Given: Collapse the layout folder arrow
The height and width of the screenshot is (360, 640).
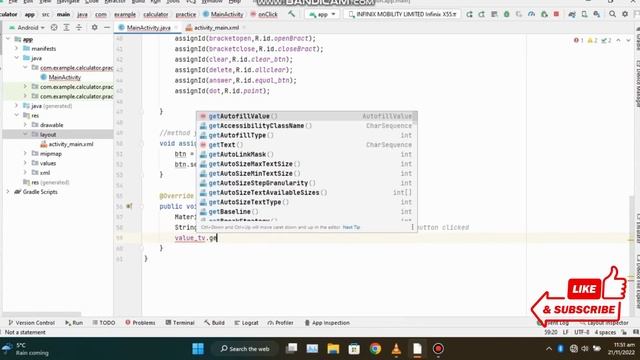Looking at the screenshot, I should (x=25, y=134).
